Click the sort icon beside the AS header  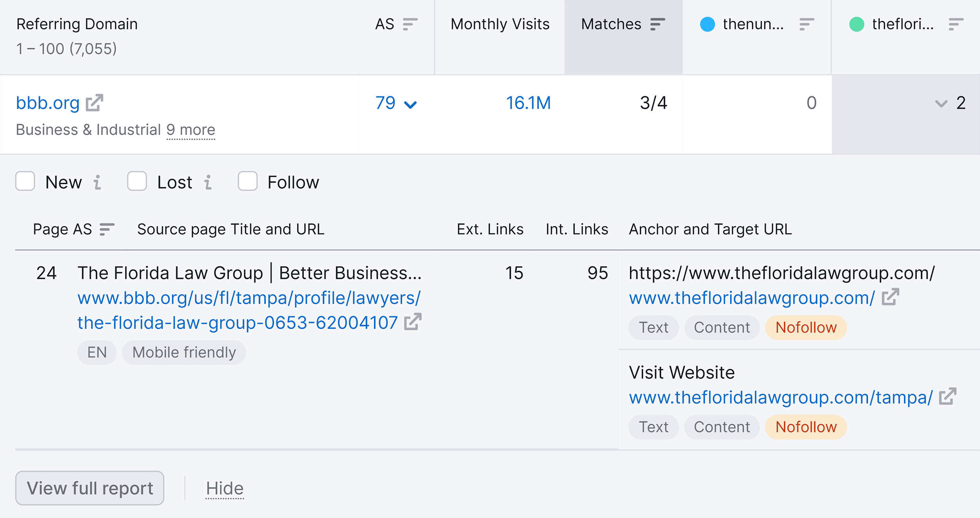tap(409, 25)
